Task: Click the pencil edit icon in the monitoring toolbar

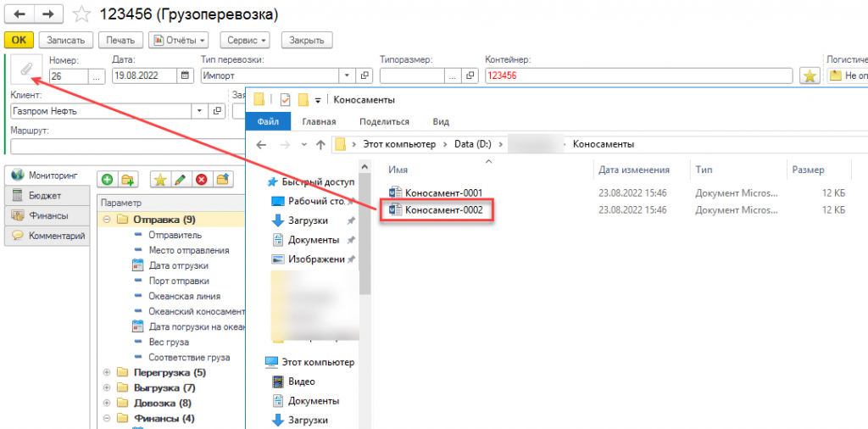Action: click(180, 180)
